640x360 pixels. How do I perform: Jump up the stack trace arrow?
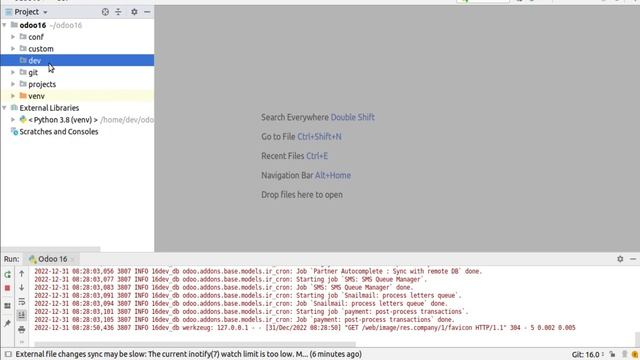tap(22, 274)
